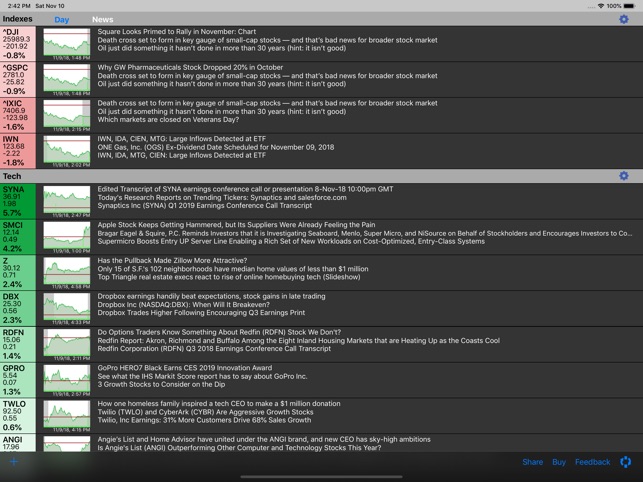The width and height of the screenshot is (643, 482).
Task: Open 'Why GW Pharmaceuticals Stock Dropped 20%' headline
Action: [190, 67]
